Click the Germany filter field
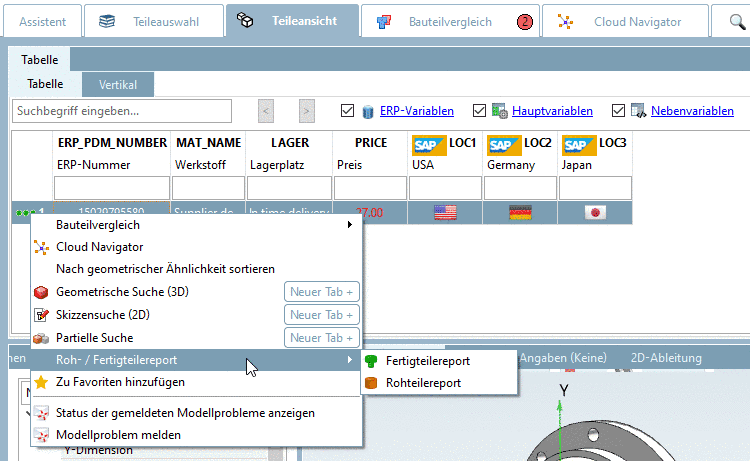750x461 pixels. pyautogui.click(x=520, y=188)
